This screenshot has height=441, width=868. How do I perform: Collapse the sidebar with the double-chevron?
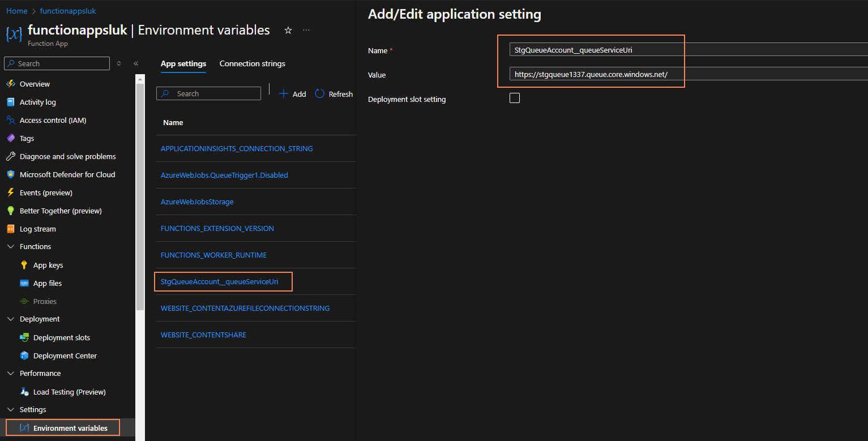(136, 63)
